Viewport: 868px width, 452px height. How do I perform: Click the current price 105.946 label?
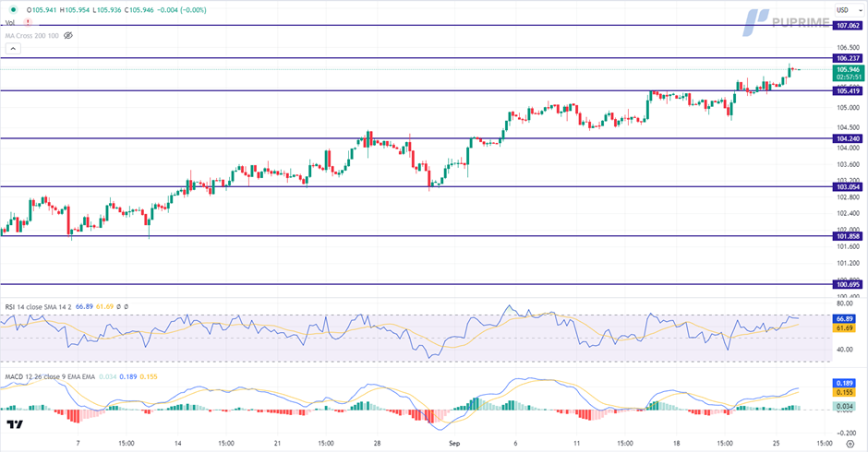click(848, 69)
